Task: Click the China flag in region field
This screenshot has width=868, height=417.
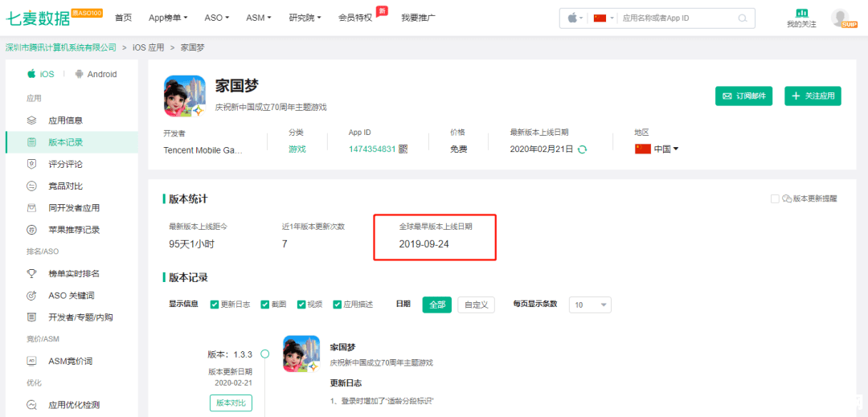Action: pos(643,149)
